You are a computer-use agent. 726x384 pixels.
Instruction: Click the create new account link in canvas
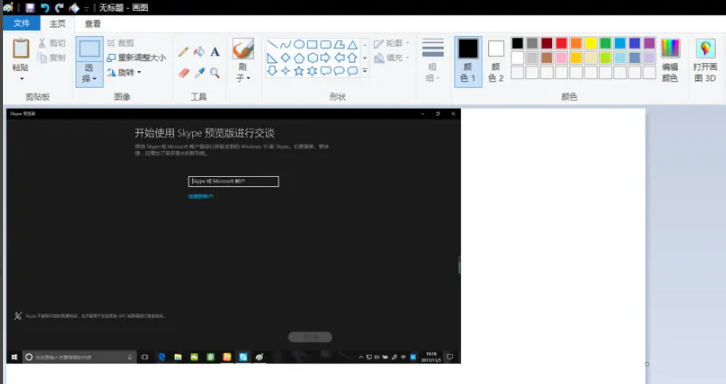click(200, 196)
